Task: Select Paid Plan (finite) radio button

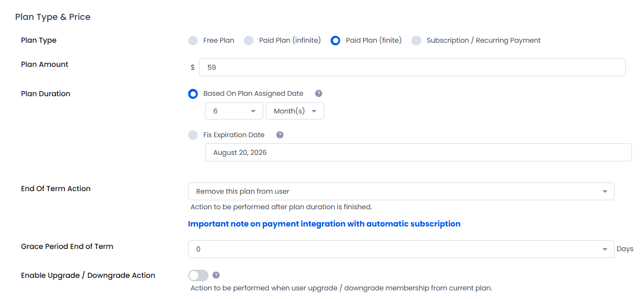Action: tap(335, 41)
